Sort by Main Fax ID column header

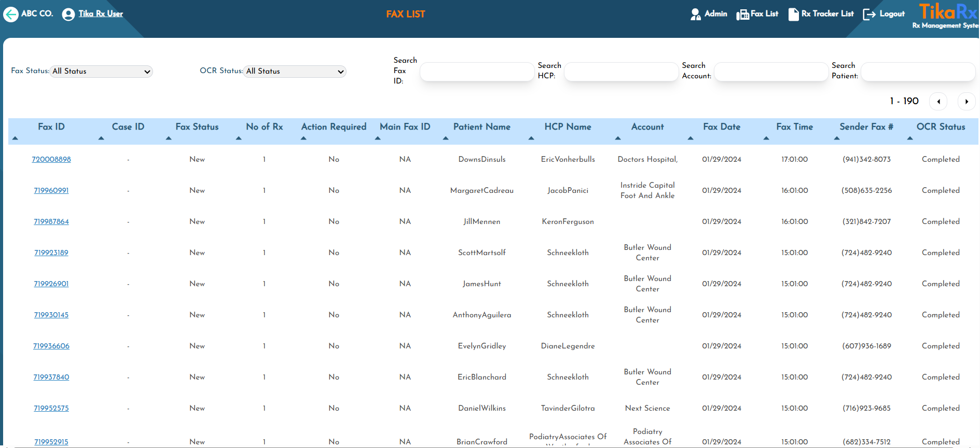point(405,127)
